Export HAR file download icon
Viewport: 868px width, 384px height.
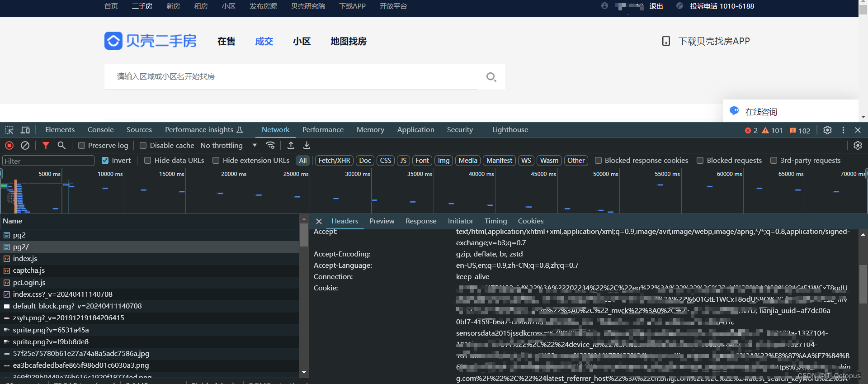tap(307, 145)
